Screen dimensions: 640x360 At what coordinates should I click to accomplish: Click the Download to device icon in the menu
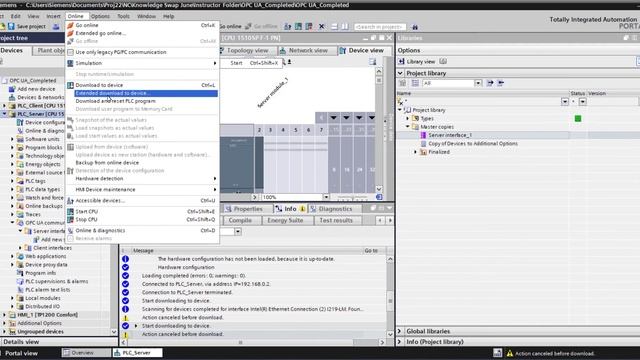pos(70,85)
